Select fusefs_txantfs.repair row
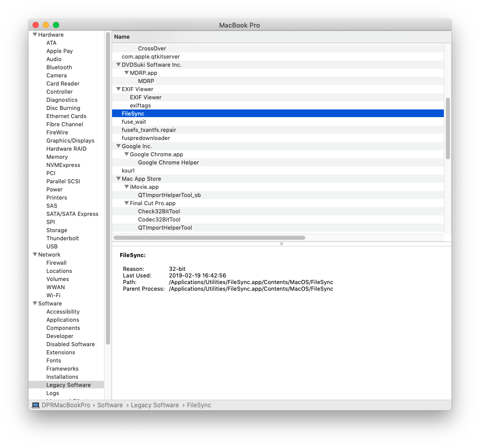The height and width of the screenshot is (448, 480). tap(278, 130)
